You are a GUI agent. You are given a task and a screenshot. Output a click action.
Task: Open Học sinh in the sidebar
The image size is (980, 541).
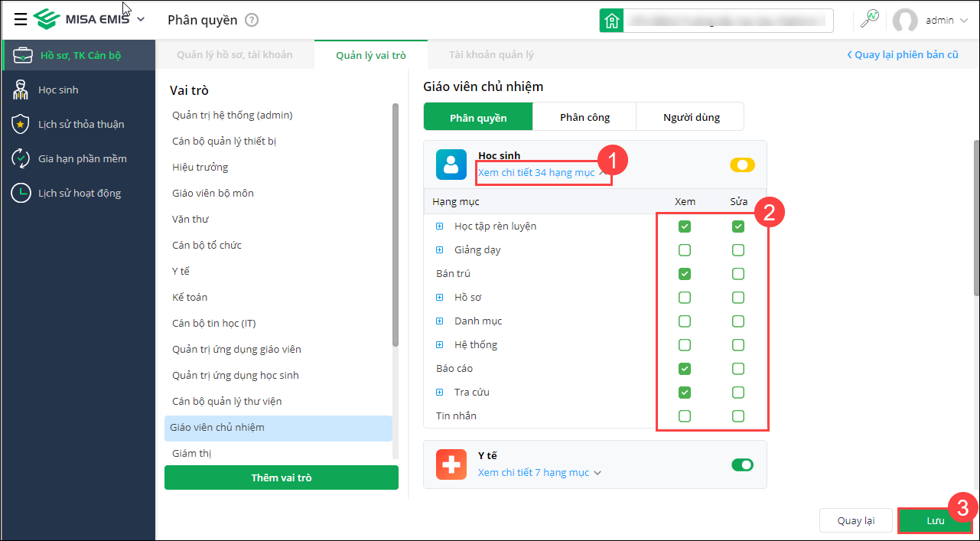tap(78, 90)
